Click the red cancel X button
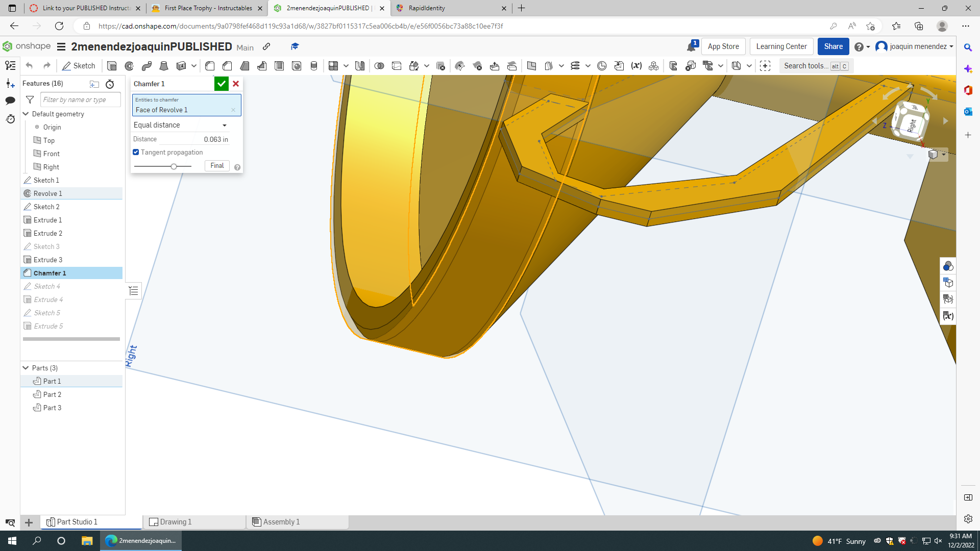This screenshot has width=980, height=551. pos(236,84)
